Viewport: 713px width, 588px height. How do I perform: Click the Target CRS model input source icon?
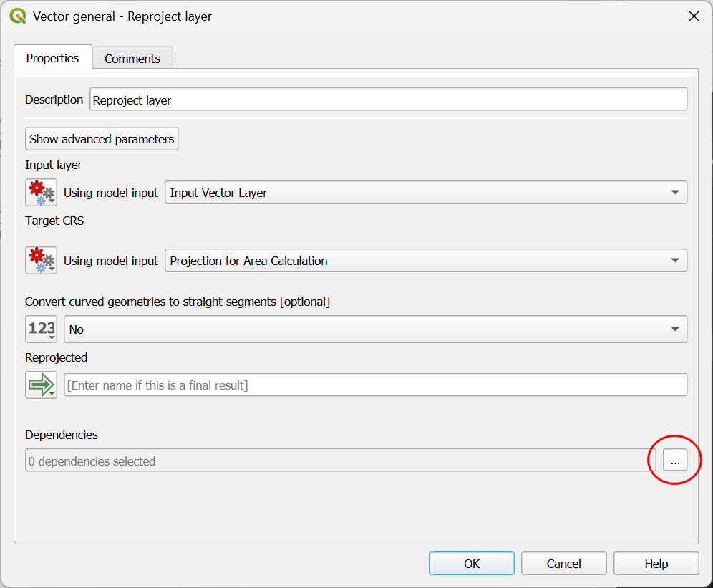pos(41,260)
